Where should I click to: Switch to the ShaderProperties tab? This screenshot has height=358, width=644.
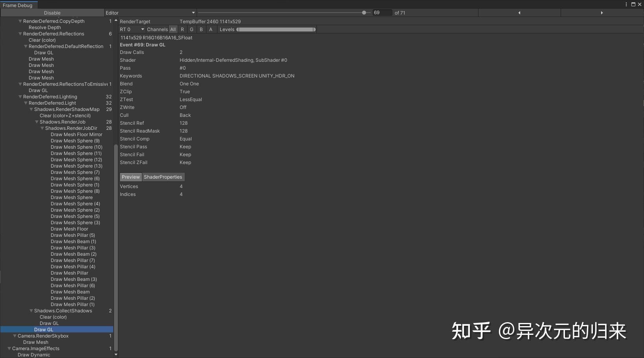pyautogui.click(x=163, y=177)
